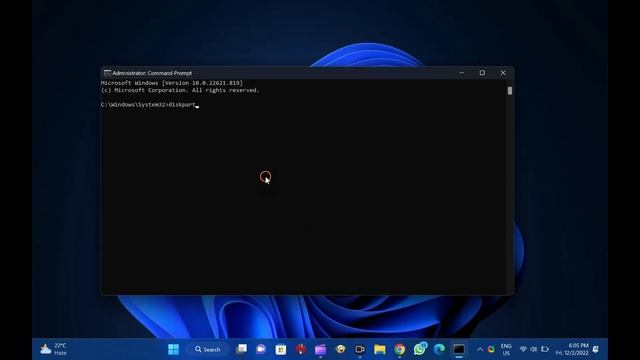Close the Command Prompt window

point(503,73)
